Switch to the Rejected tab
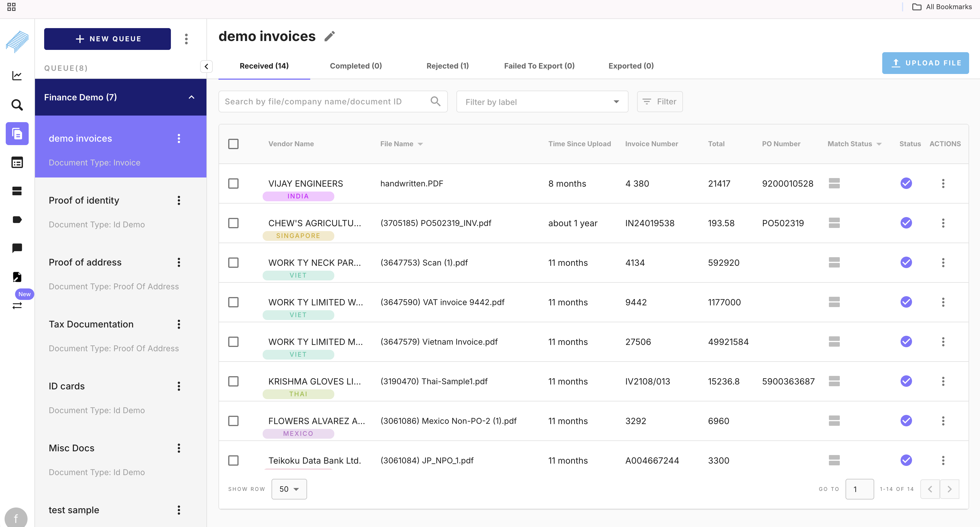 [x=447, y=65]
